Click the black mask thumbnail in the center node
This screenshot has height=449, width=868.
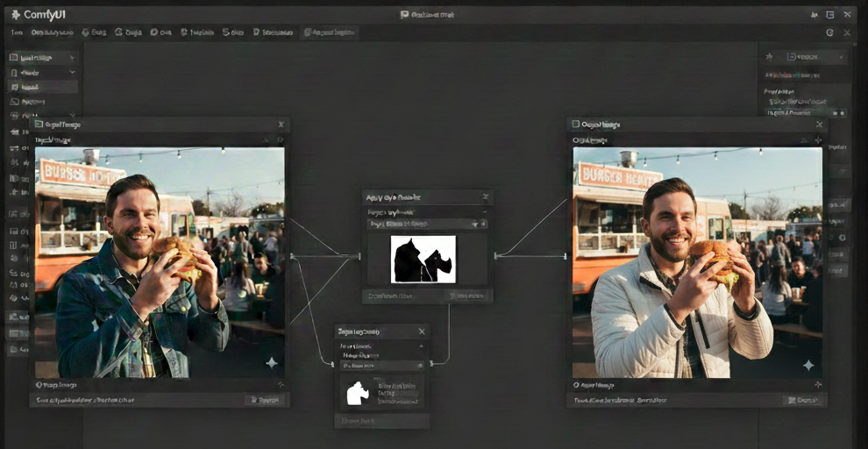423,259
